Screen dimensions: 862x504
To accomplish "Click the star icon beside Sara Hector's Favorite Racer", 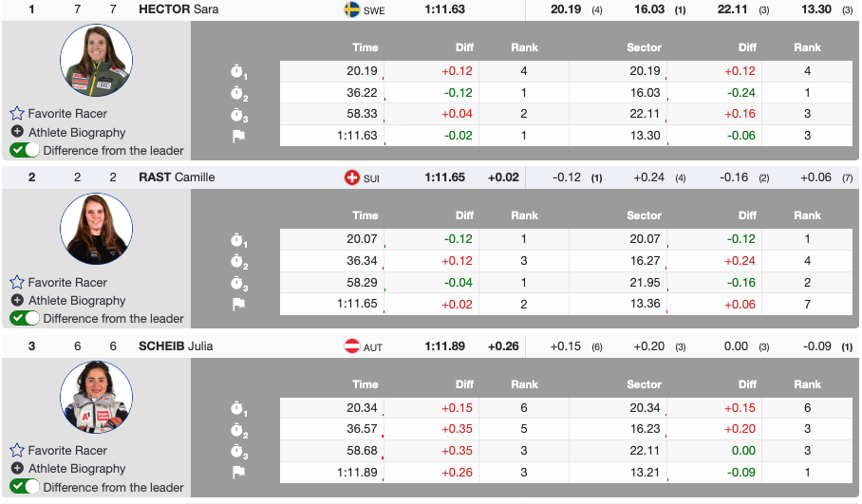I will coord(17,113).
